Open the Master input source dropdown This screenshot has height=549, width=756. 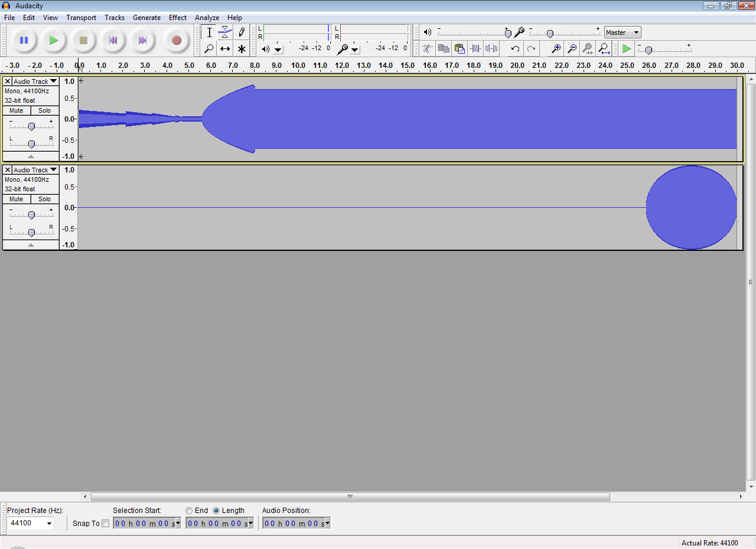point(623,32)
